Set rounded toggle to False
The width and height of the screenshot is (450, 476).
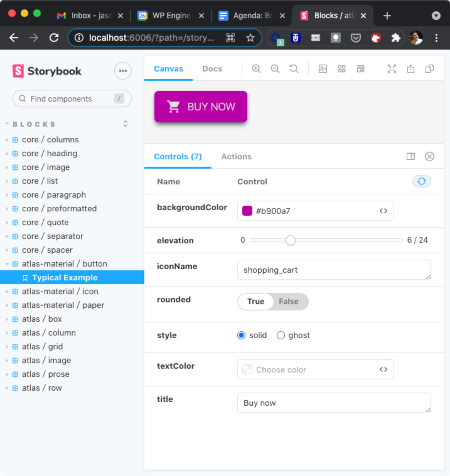[x=288, y=301]
